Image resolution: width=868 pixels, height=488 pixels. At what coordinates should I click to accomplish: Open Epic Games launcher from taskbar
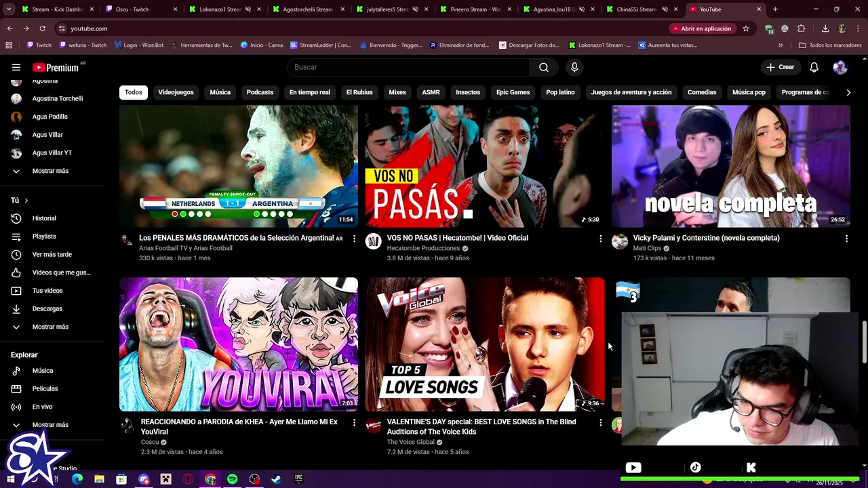pyautogui.click(x=298, y=479)
